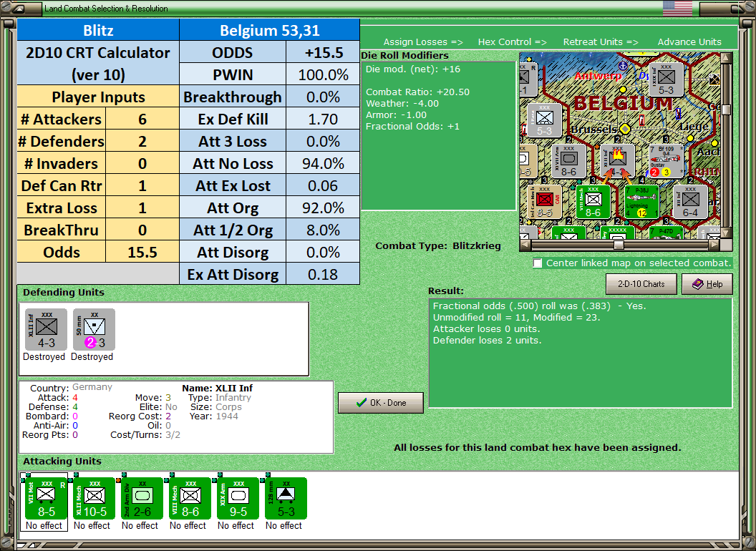Open Help for land combat
Image resolution: width=756 pixels, height=551 pixels.
pos(707,284)
